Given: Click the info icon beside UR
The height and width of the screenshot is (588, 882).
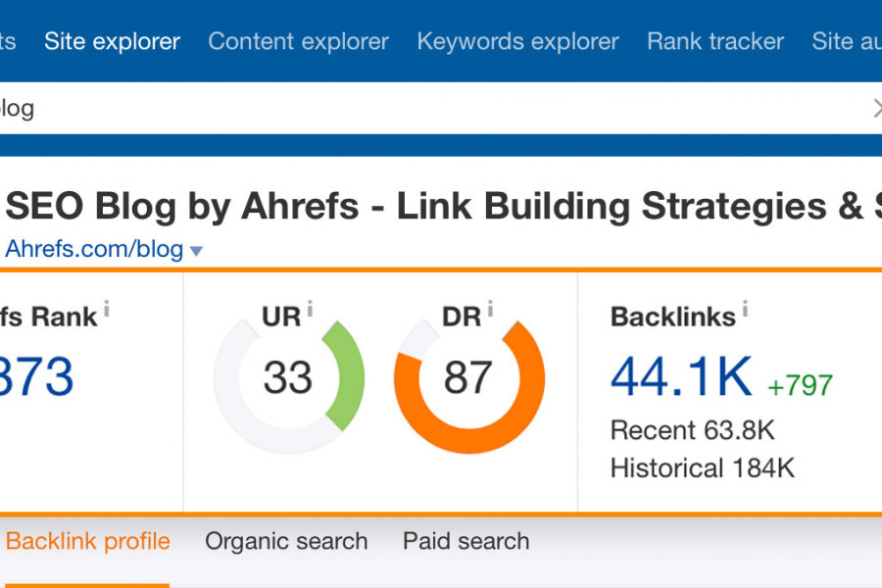Looking at the screenshot, I should click(x=310, y=309).
